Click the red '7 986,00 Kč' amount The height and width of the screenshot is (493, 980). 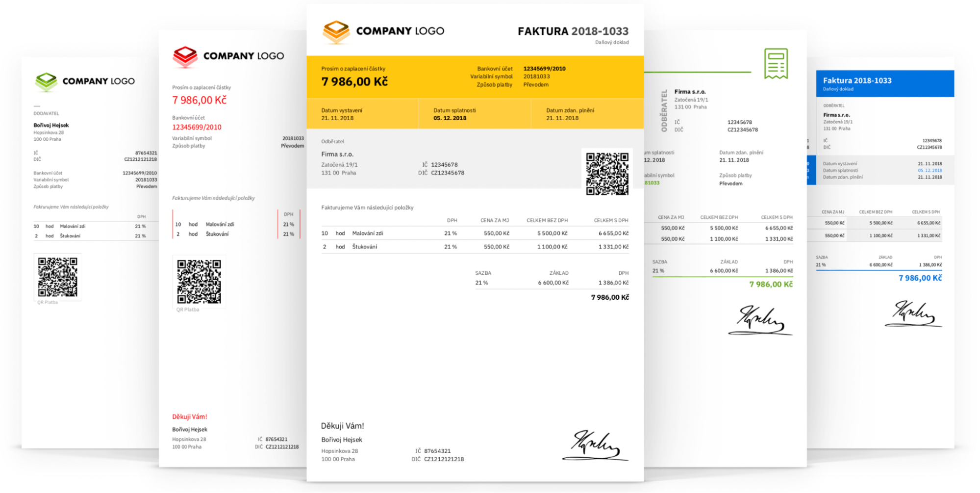click(x=199, y=100)
